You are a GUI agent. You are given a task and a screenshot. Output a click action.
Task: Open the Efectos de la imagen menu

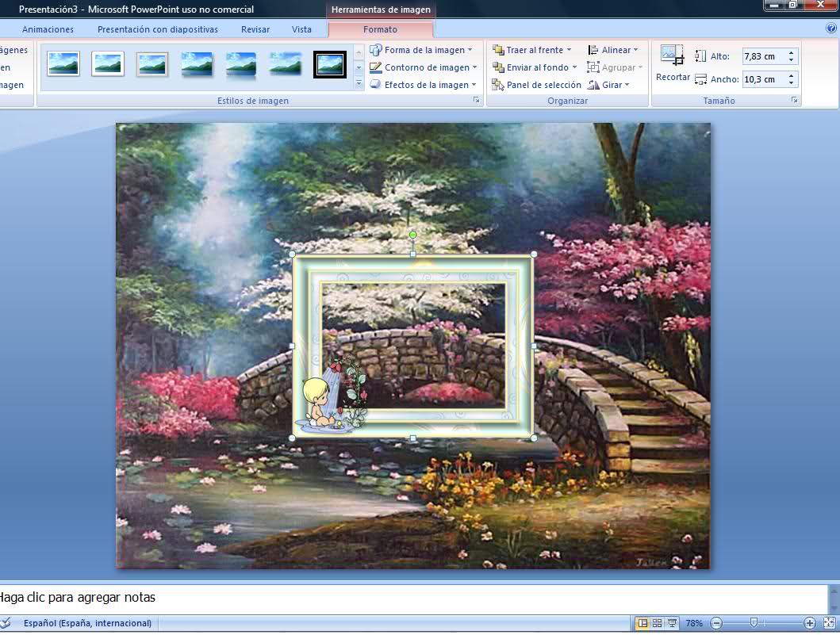coord(423,85)
